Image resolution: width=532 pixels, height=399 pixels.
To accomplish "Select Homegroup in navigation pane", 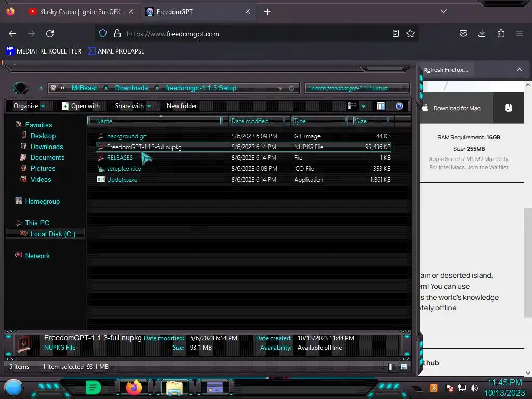I will pos(42,201).
